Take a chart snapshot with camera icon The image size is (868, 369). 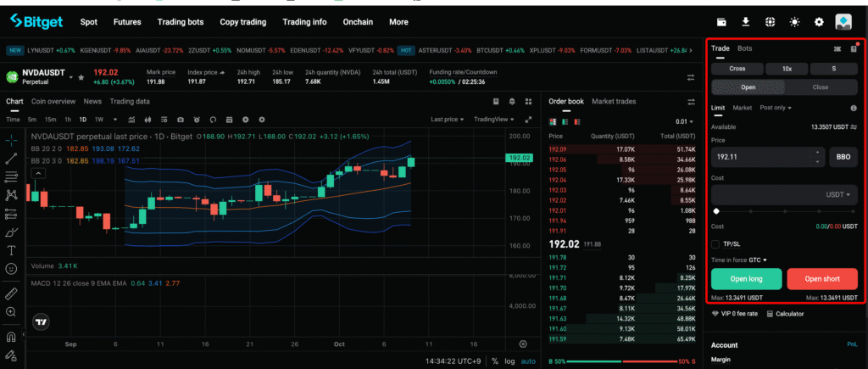[198, 120]
